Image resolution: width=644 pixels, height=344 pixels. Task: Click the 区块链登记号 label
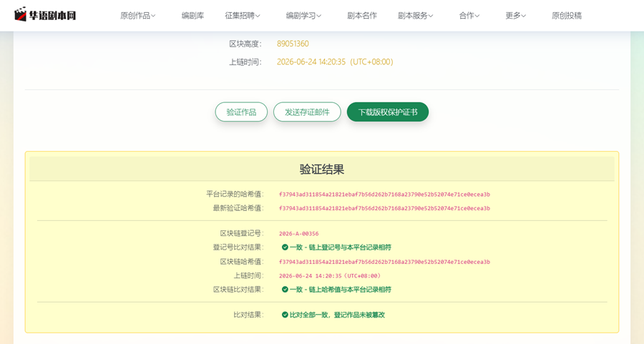[242, 234]
